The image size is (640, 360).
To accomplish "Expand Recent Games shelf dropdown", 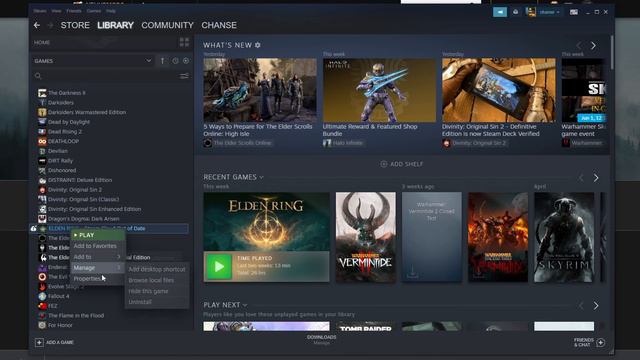I will pos(262,177).
